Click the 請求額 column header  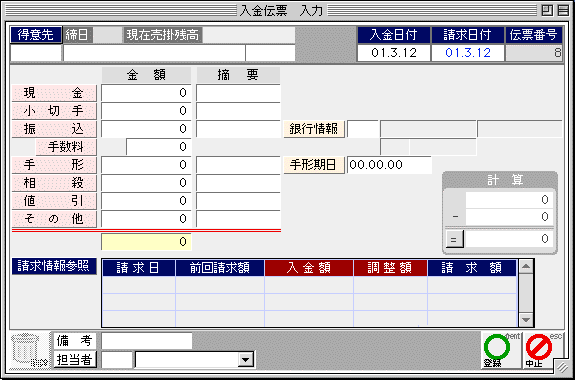pyautogui.click(x=472, y=268)
